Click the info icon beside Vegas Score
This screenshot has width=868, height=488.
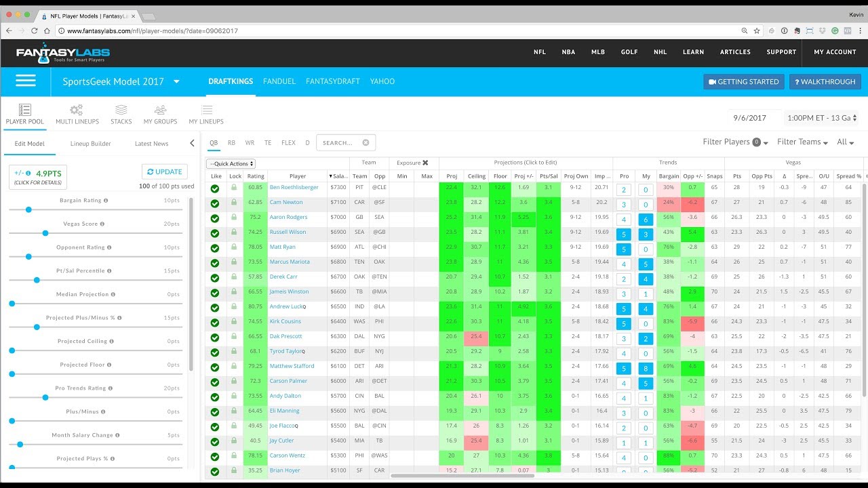click(104, 224)
